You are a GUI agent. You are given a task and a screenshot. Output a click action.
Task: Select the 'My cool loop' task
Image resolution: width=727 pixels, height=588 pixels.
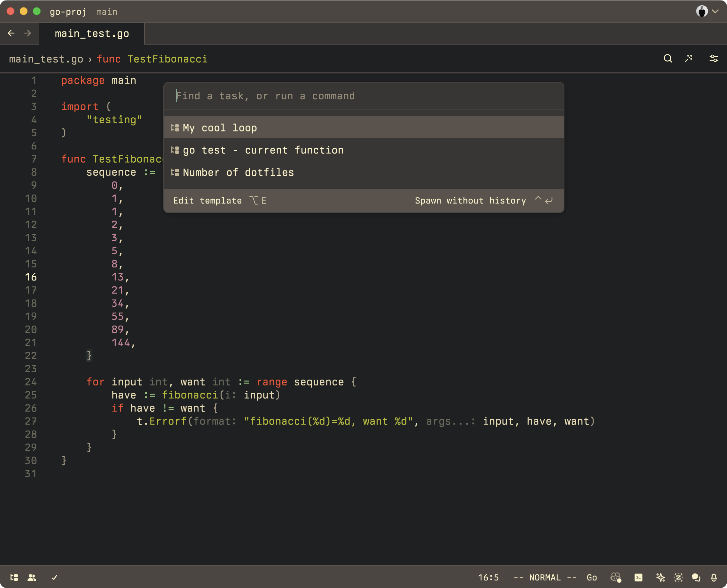[220, 127]
